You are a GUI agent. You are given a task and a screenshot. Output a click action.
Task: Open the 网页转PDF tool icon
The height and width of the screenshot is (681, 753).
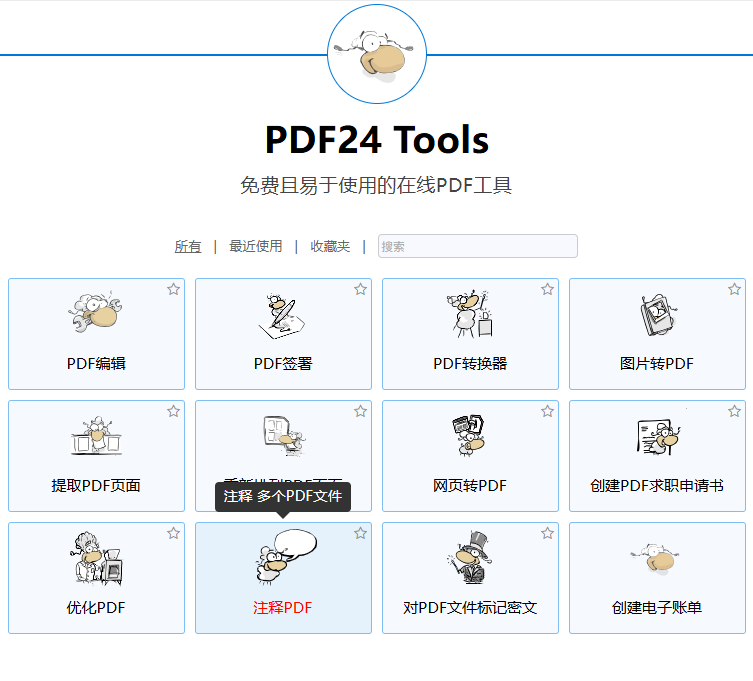coord(470,436)
